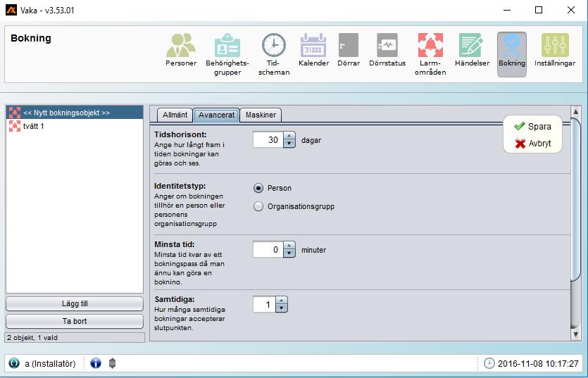Screen dimensions: 588x378
Task: Increase Tidshorisont days with up arrow
Action: tap(289, 136)
